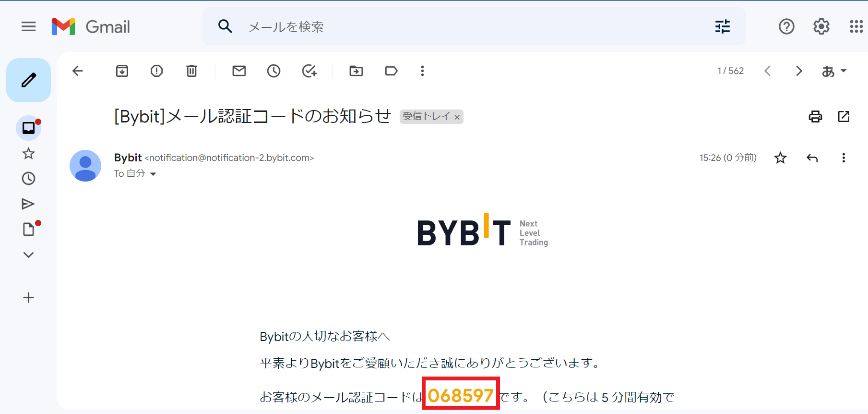868x414 pixels.
Task: Add email to tasks icon
Action: coord(309,71)
